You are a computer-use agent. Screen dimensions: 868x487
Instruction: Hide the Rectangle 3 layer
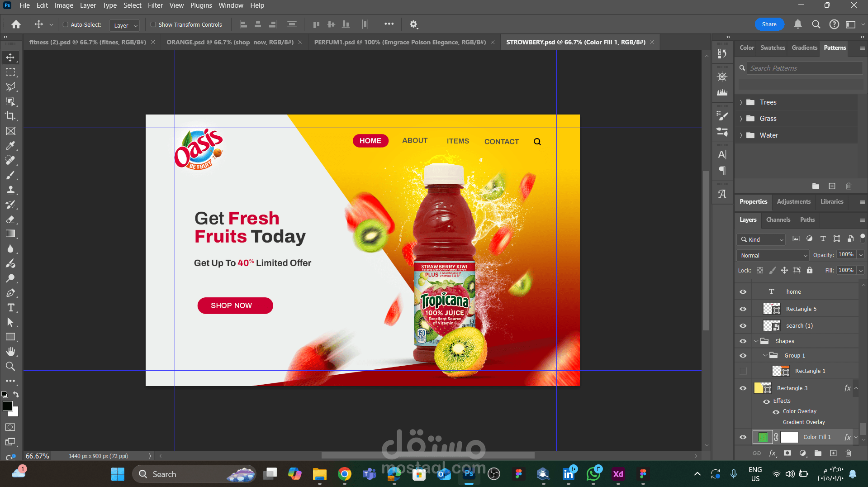[x=743, y=388]
